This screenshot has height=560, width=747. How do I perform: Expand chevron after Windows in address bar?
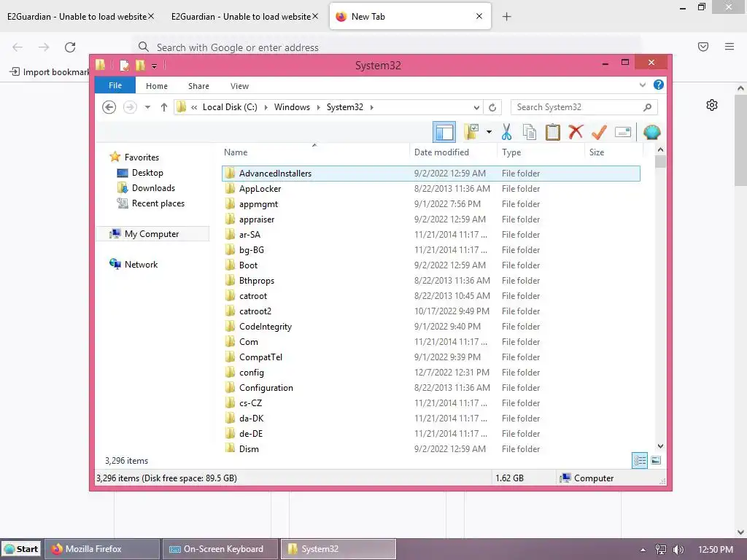(x=319, y=107)
